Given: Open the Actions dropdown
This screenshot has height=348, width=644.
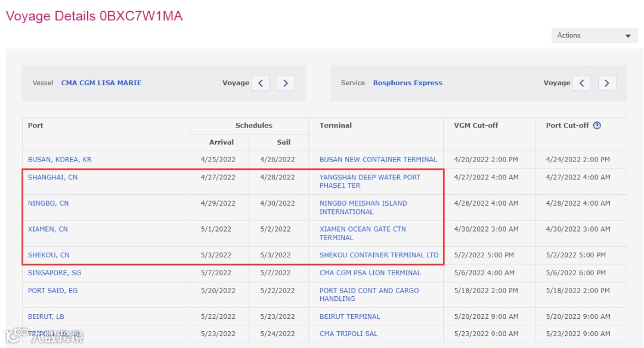Looking at the screenshot, I should tap(595, 36).
